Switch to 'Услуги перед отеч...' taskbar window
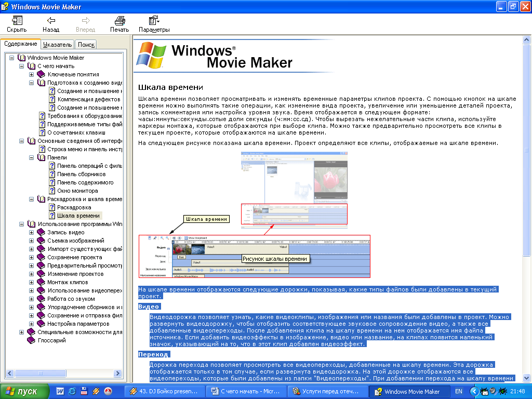Viewport: 532px width, 399px height. (328, 391)
